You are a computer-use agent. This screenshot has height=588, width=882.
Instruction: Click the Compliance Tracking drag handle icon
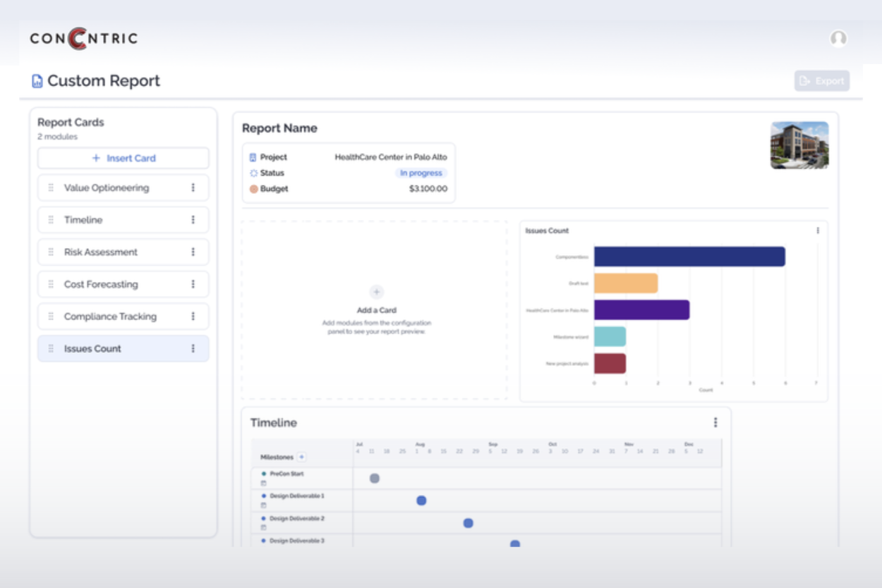click(x=51, y=317)
